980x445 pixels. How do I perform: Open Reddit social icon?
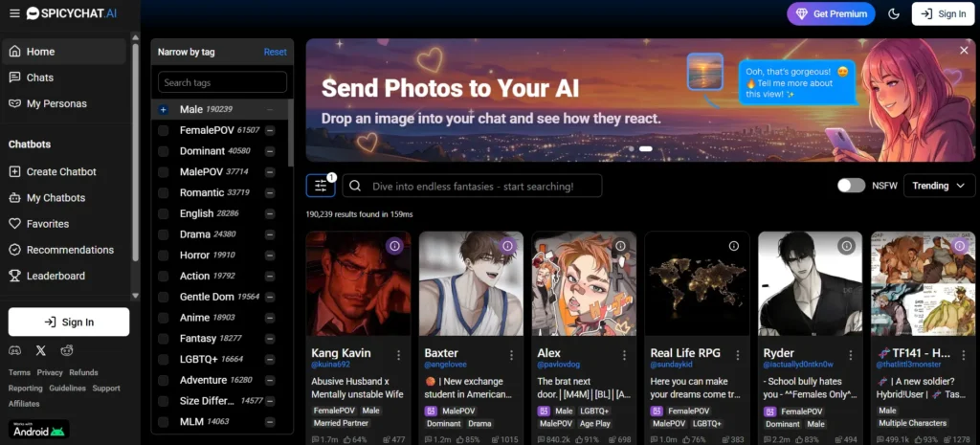click(x=67, y=350)
